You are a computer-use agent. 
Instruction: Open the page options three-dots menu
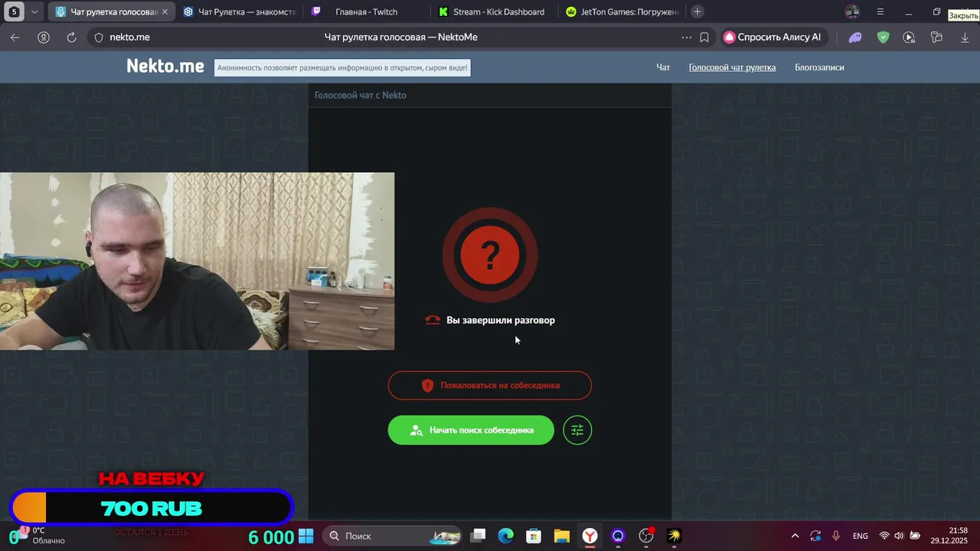pyautogui.click(x=686, y=37)
